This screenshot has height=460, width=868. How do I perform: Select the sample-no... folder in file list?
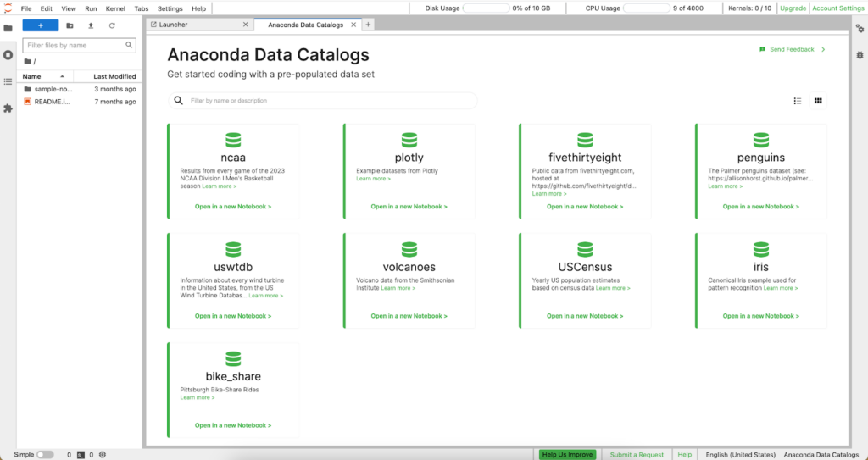(x=80, y=89)
